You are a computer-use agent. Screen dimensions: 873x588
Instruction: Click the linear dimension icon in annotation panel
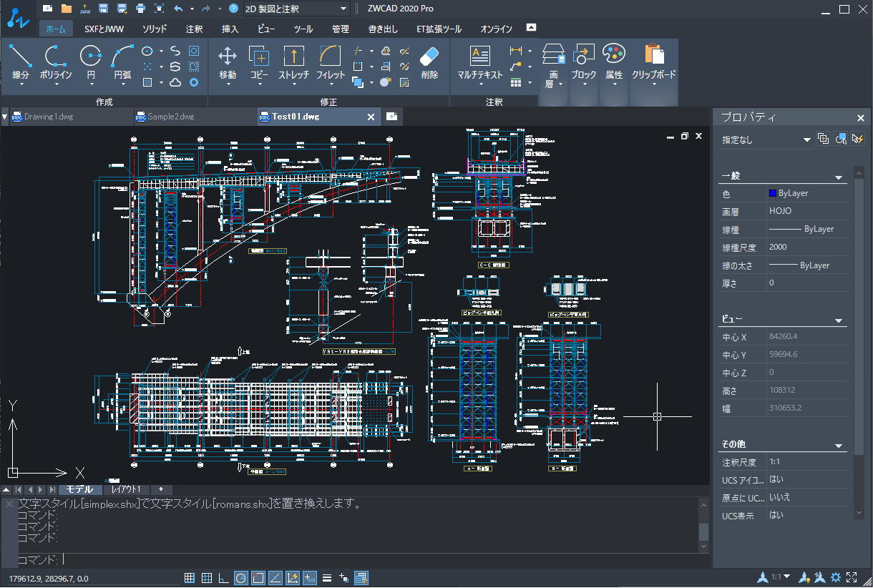(516, 51)
